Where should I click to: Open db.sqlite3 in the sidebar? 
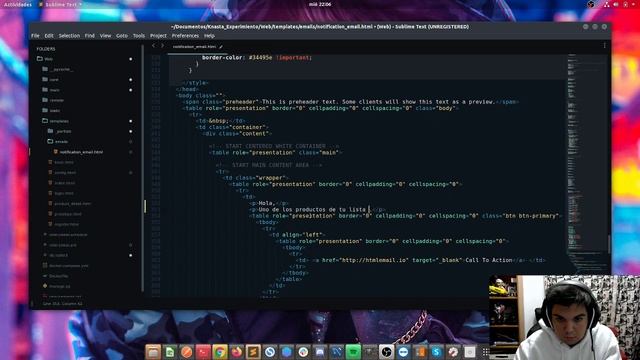[x=58, y=255]
